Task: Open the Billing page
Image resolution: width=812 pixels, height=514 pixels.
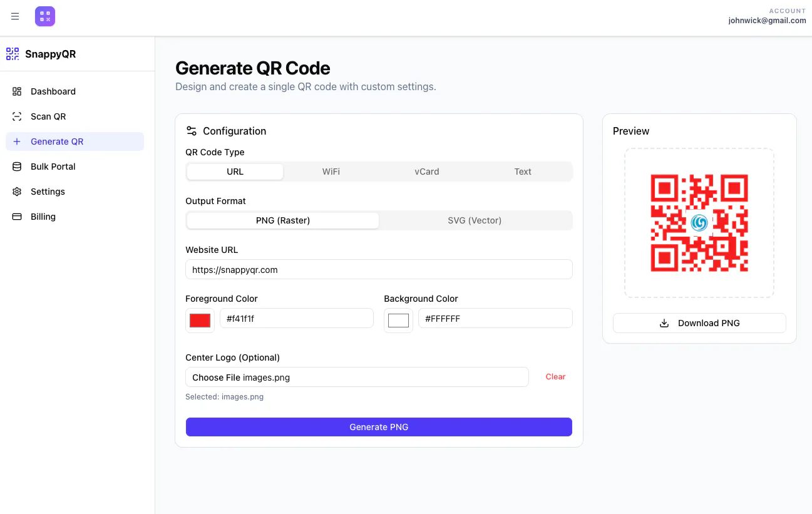Action: 75,217
